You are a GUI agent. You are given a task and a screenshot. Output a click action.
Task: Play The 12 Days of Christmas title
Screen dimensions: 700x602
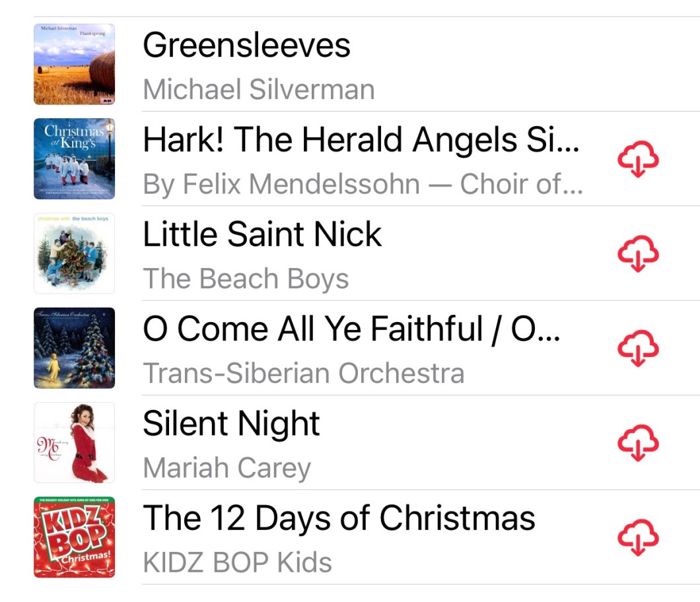coord(339,518)
